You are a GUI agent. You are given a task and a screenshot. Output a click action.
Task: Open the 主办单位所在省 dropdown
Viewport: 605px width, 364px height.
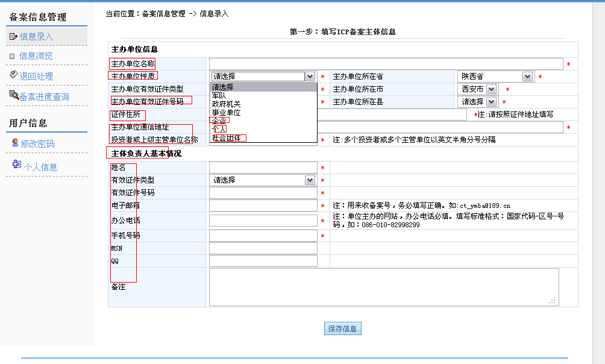click(496, 77)
